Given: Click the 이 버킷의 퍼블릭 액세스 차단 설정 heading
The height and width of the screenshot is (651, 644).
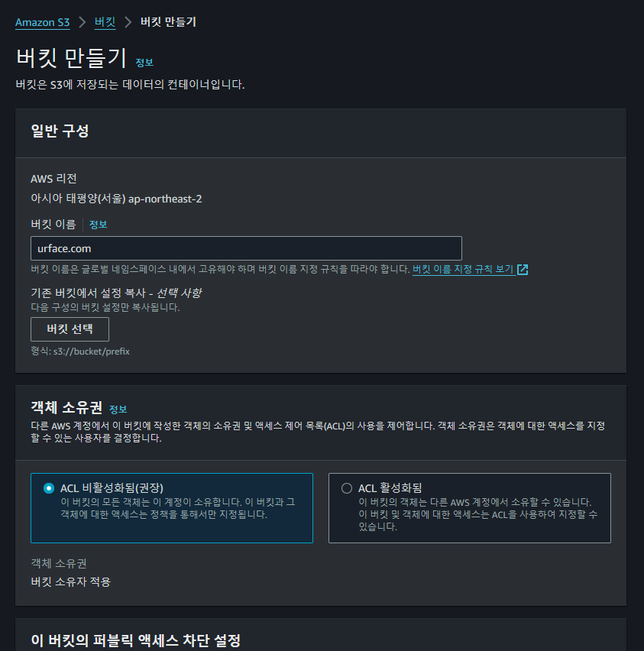Looking at the screenshot, I should [136, 640].
